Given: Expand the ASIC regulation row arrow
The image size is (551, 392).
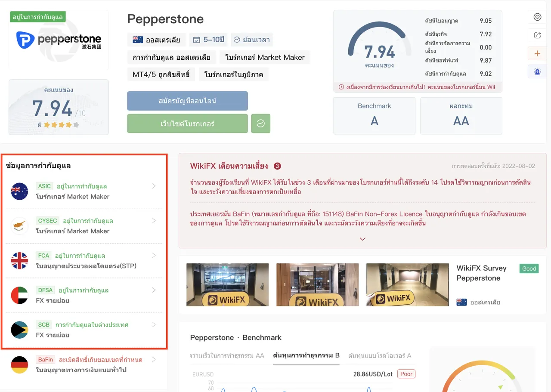Looking at the screenshot, I should pos(154,186).
